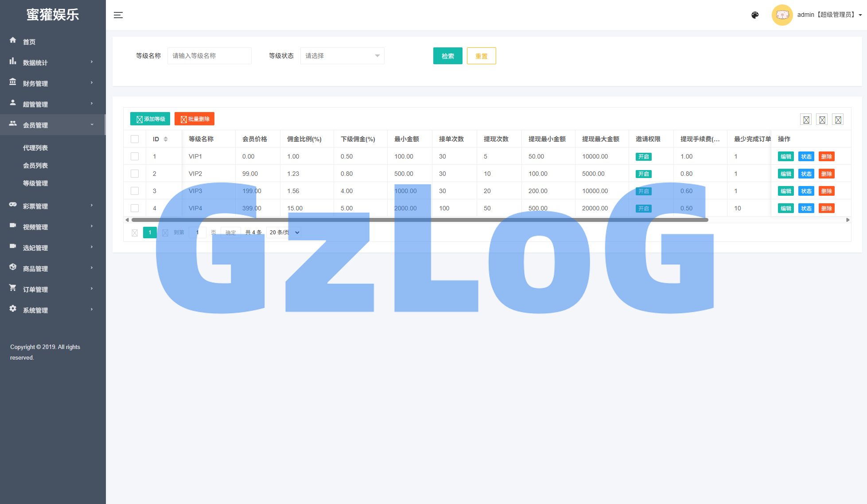Select 等级管理 in the sidebar
Viewport: 867px width, 504px height.
click(x=35, y=183)
